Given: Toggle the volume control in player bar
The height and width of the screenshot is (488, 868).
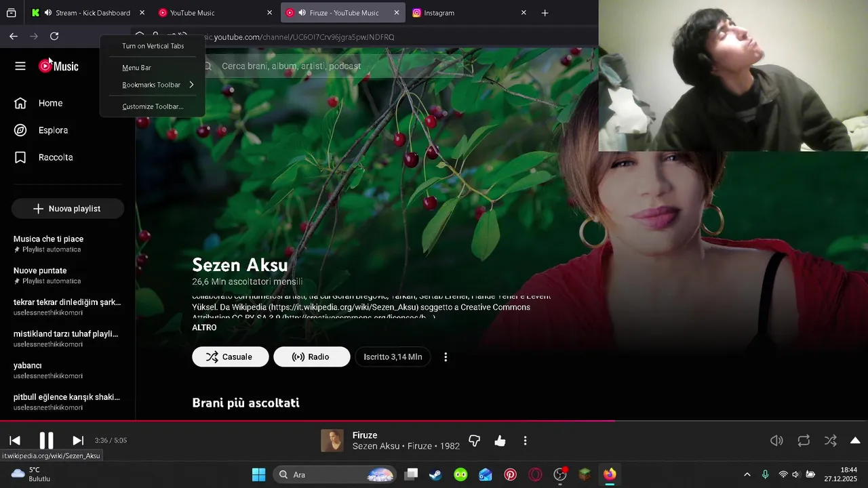Looking at the screenshot, I should pyautogui.click(x=777, y=441).
